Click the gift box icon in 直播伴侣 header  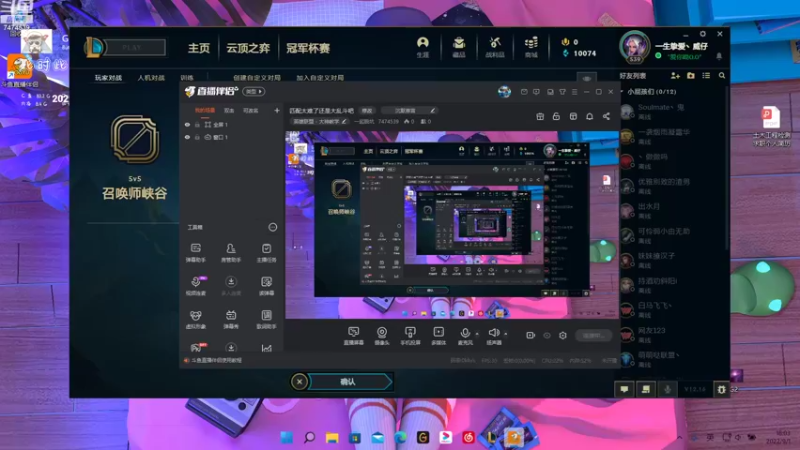click(540, 116)
